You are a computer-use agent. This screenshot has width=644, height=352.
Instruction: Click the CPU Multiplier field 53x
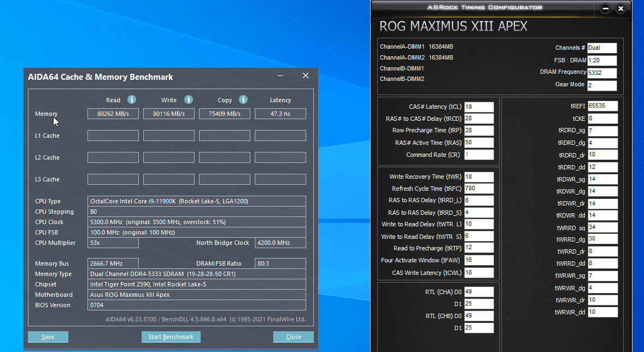click(x=113, y=243)
